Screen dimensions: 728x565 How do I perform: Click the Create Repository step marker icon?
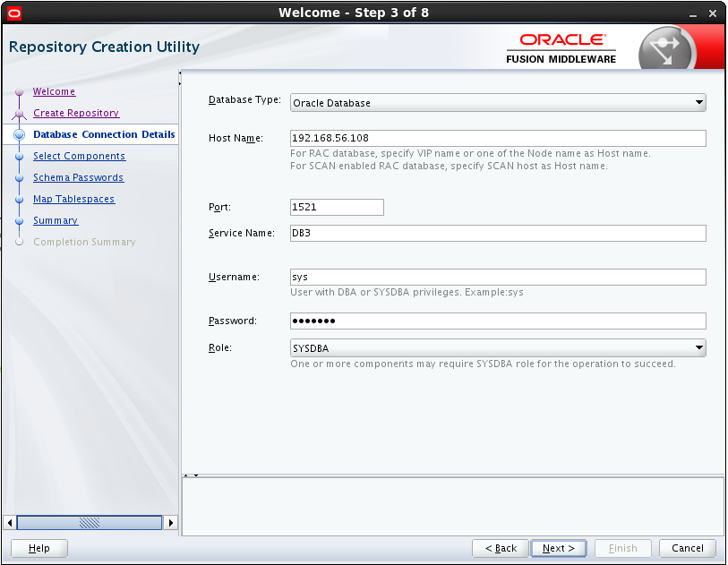(x=19, y=114)
